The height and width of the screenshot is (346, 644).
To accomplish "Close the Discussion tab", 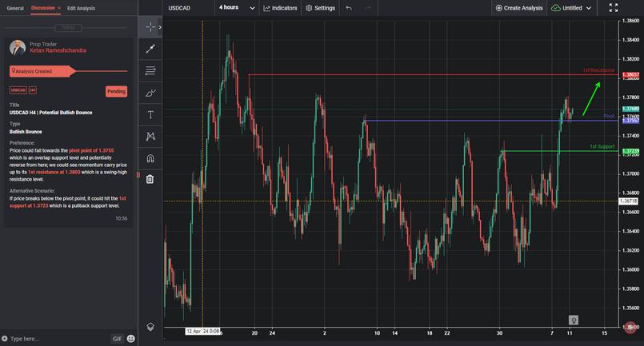I will [x=59, y=8].
